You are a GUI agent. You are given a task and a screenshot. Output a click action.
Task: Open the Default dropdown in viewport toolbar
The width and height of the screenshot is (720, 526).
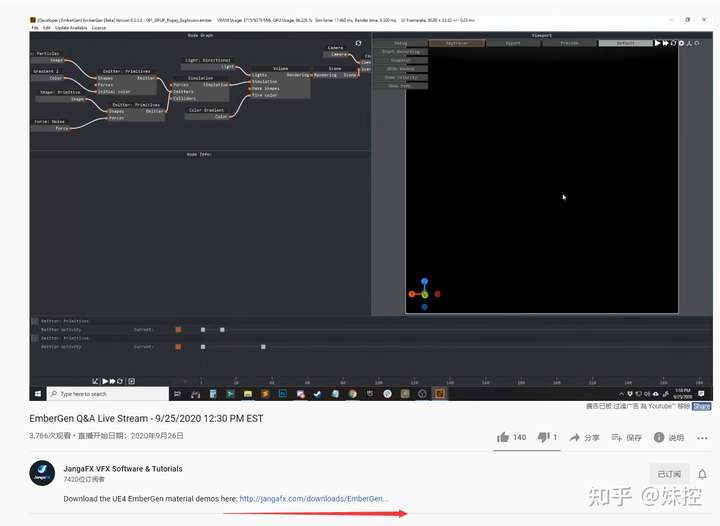tap(625, 43)
